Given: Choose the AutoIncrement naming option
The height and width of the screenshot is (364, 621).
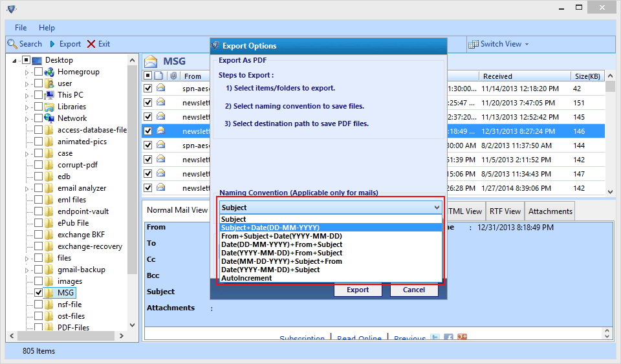Looking at the screenshot, I should [x=331, y=278].
